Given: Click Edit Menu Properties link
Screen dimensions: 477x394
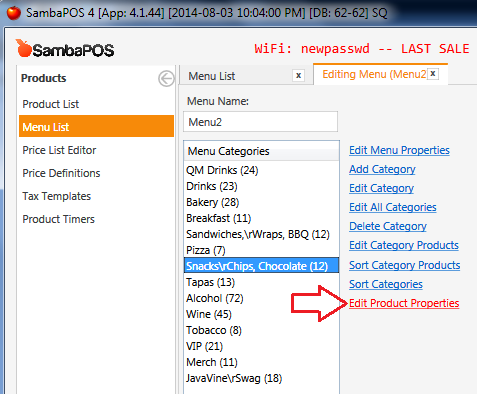Looking at the screenshot, I should coord(399,150).
